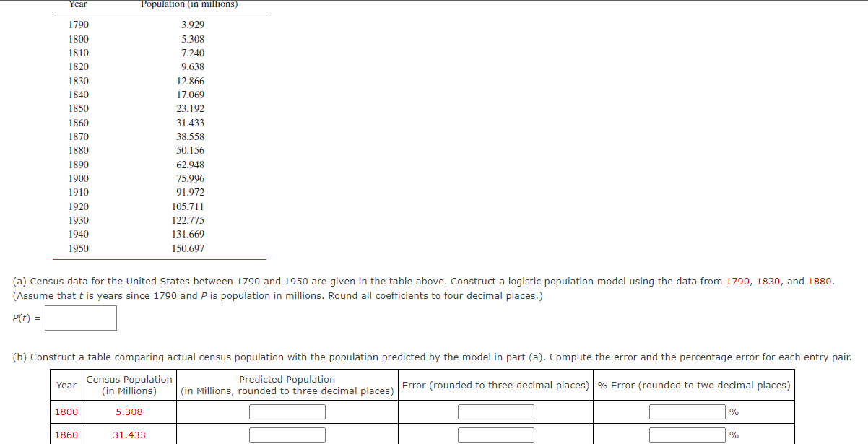Screen dimensions: 868x444
Task: Click the P(t) answer input box
Action: pos(81,318)
